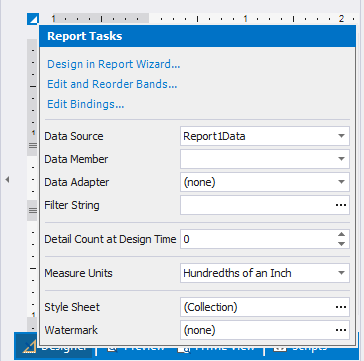This screenshot has width=364, height=361.
Task: Switch to the Designer tab
Action: 54,347
